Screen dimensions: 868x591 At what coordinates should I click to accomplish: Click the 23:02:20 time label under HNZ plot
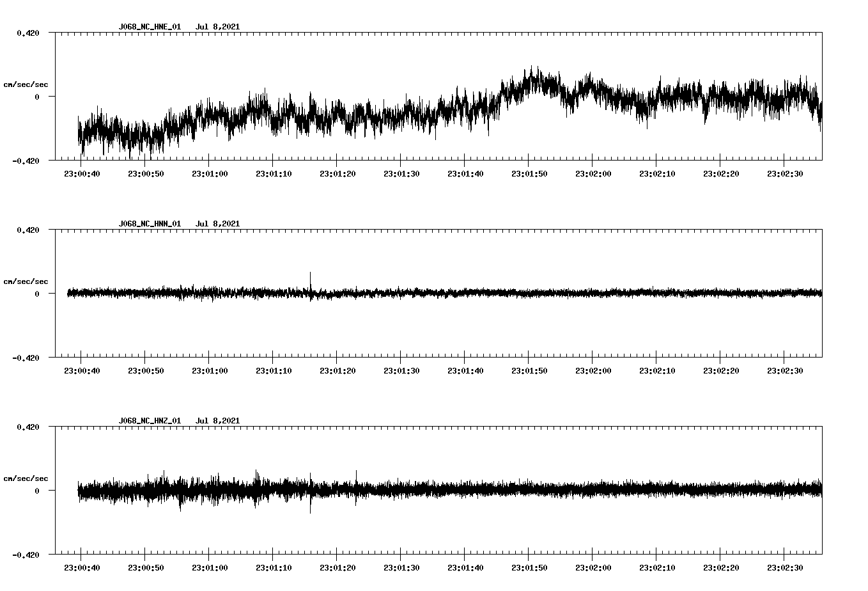click(720, 568)
